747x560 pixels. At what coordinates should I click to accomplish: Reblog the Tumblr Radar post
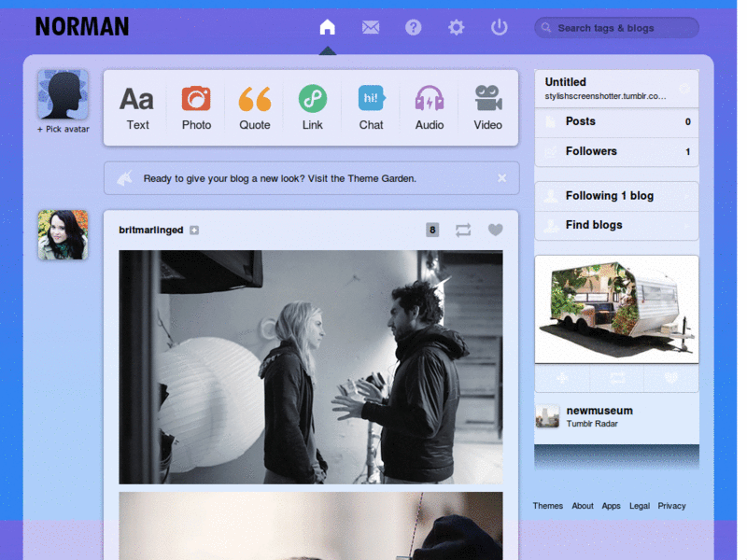617,378
